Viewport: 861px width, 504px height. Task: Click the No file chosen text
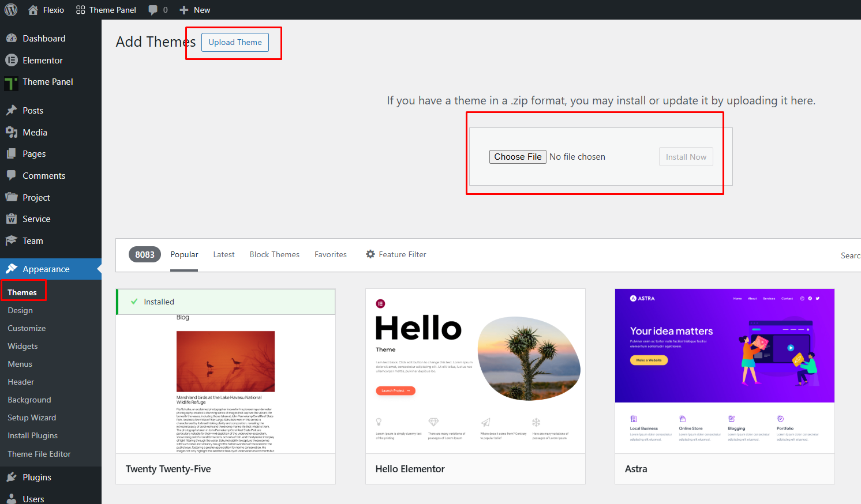[x=577, y=157]
